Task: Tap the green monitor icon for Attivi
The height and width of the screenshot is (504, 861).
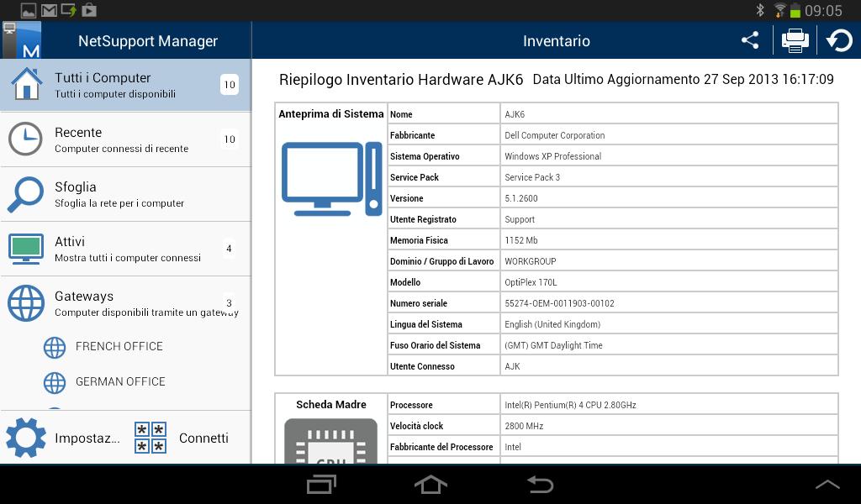Action: (26, 249)
